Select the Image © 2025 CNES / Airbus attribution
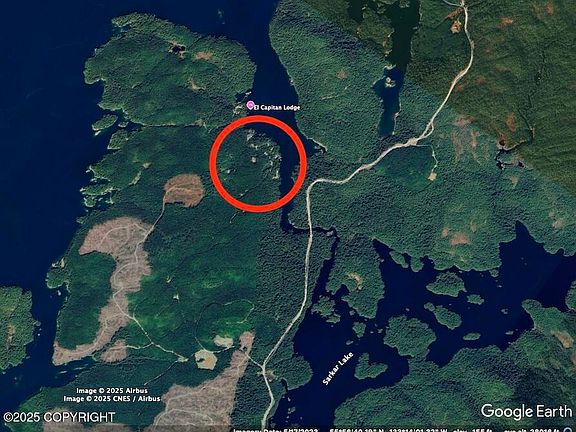This screenshot has width=576, height=432. [x=112, y=399]
